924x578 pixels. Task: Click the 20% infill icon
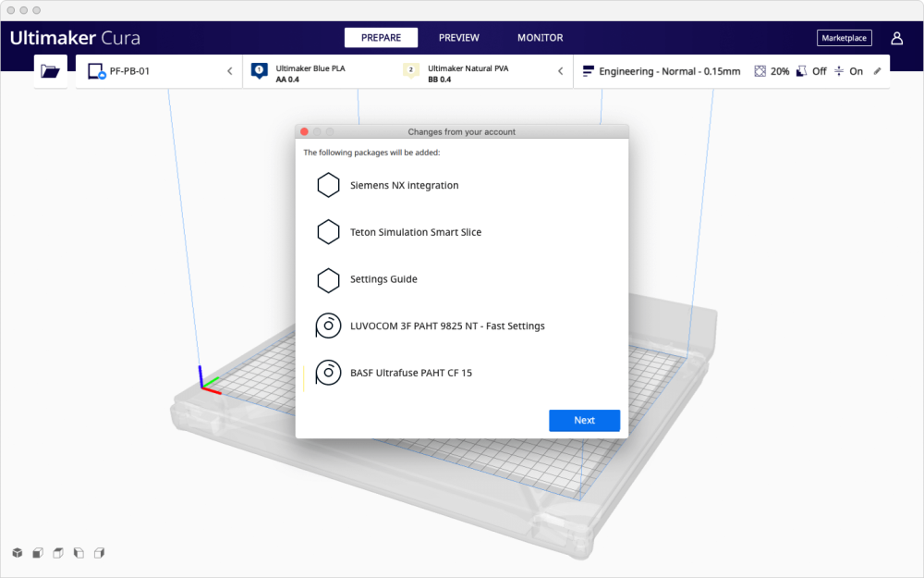click(x=760, y=71)
